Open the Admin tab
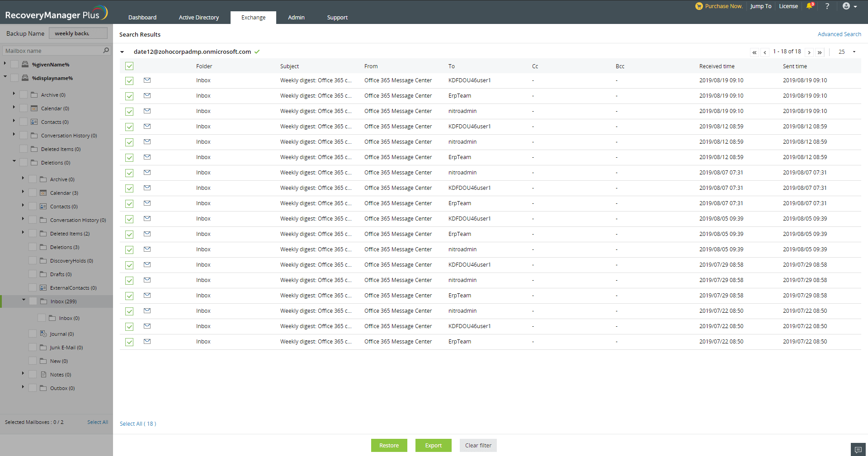Viewport: 868px width, 456px height. [x=296, y=18]
